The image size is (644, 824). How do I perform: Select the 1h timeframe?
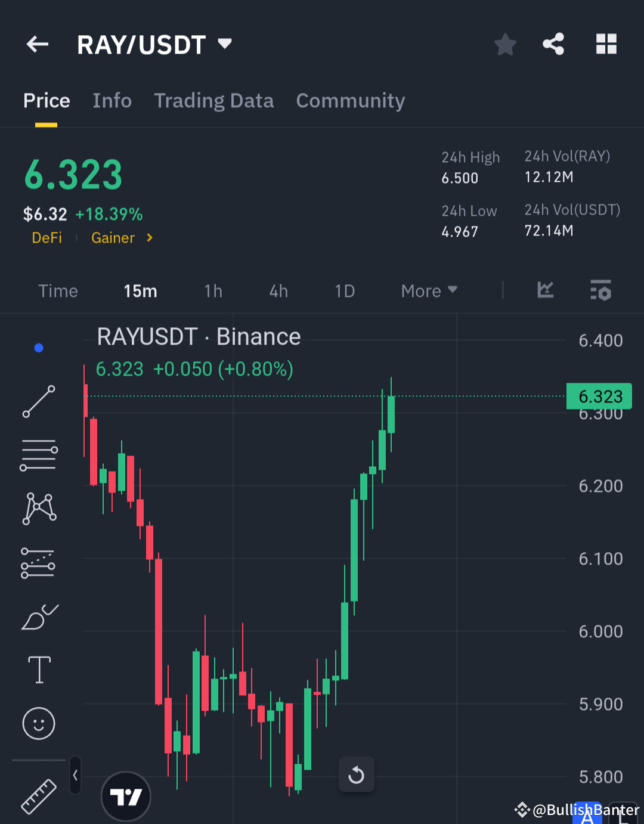tap(213, 291)
